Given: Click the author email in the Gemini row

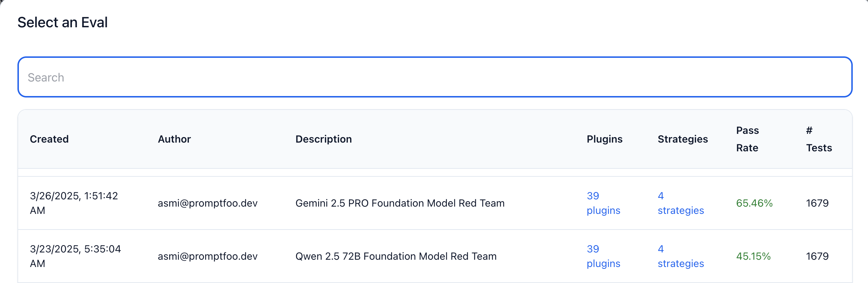Looking at the screenshot, I should tap(207, 203).
